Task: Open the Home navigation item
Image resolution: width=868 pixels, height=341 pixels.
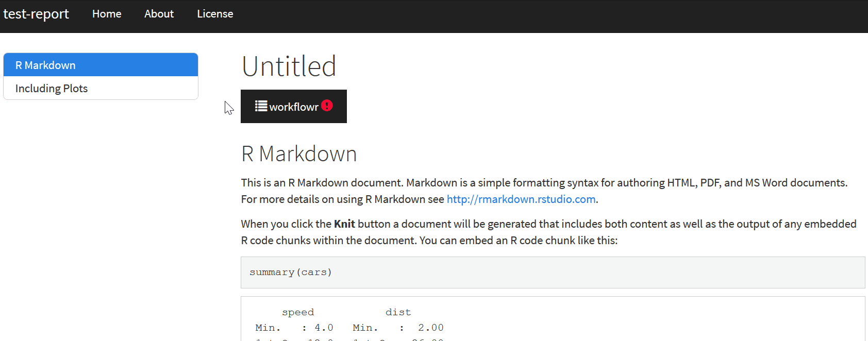Action: click(x=106, y=14)
